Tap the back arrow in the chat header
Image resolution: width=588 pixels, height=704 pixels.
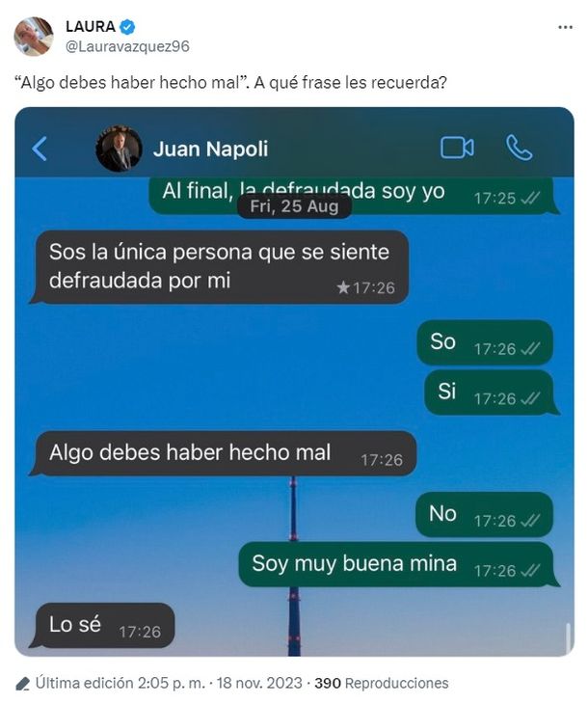[40, 149]
